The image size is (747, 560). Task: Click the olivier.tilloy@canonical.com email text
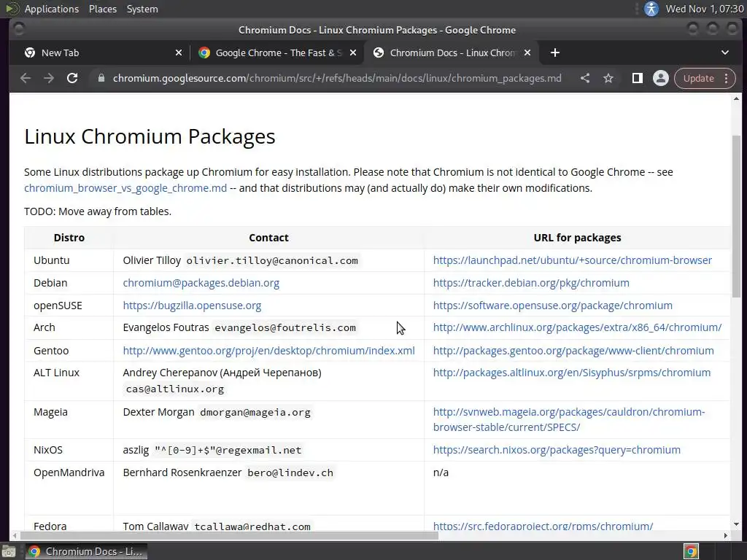click(272, 260)
